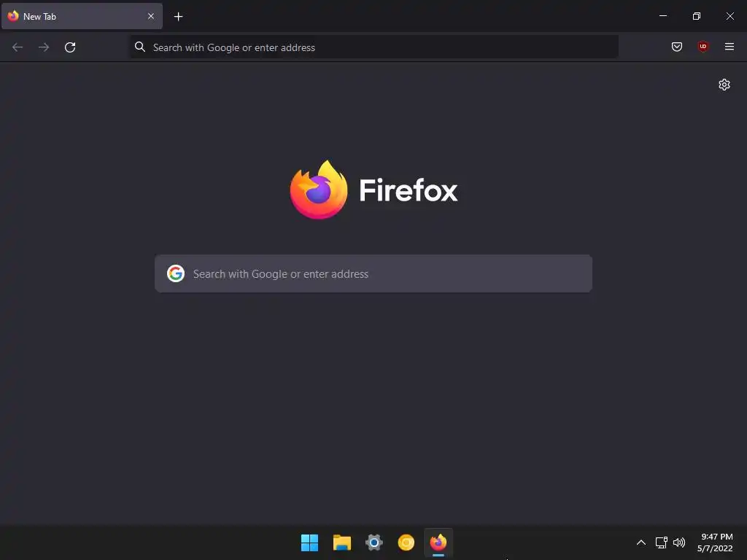This screenshot has width=747, height=560.
Task: Open clock and calendar showing 9:47 PM
Action: 715,542
